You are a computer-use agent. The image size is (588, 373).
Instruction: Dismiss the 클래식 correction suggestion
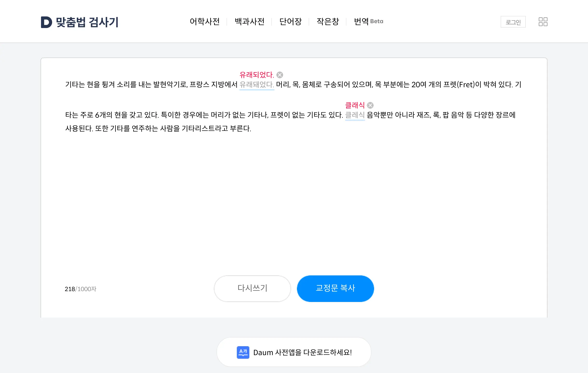(370, 105)
